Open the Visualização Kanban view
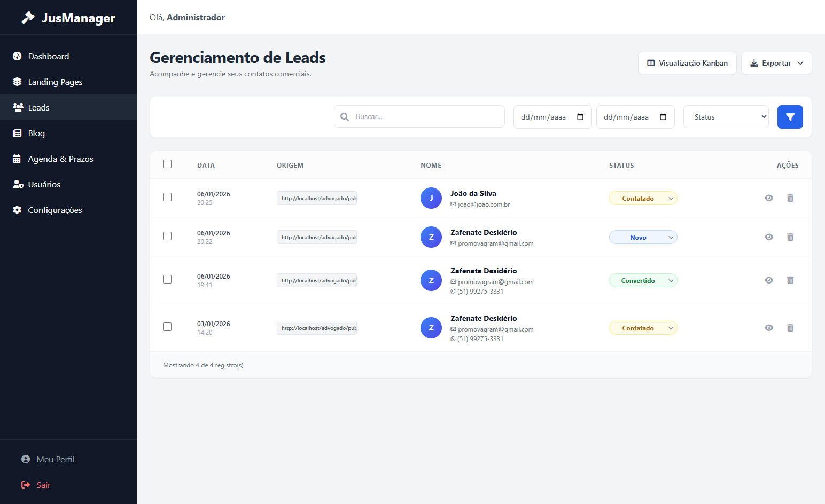Viewport: 825px width, 504px height. click(x=687, y=63)
